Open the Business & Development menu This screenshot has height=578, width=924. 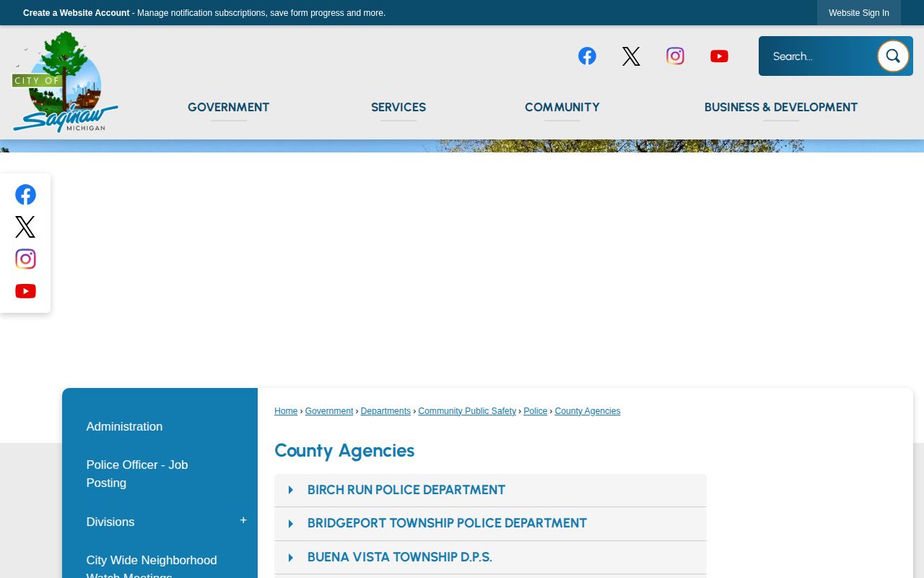pyautogui.click(x=781, y=107)
